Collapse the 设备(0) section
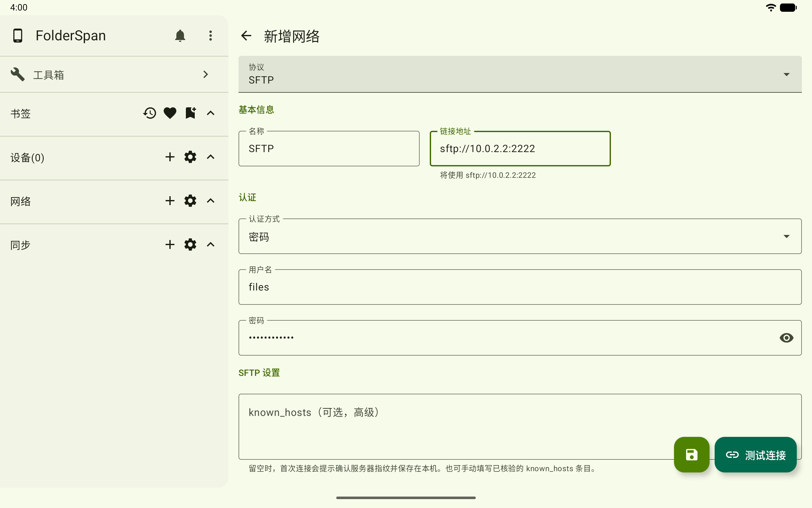The image size is (812, 508). click(x=210, y=157)
